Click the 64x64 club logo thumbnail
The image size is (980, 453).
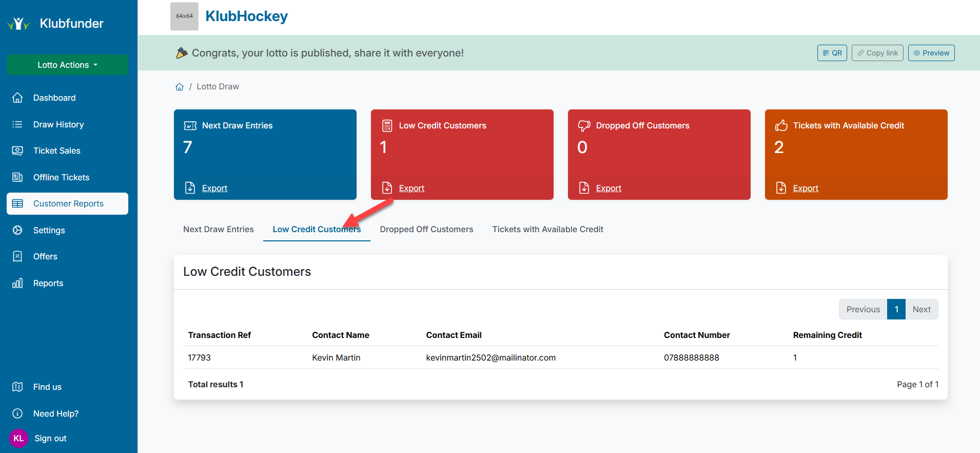[184, 16]
